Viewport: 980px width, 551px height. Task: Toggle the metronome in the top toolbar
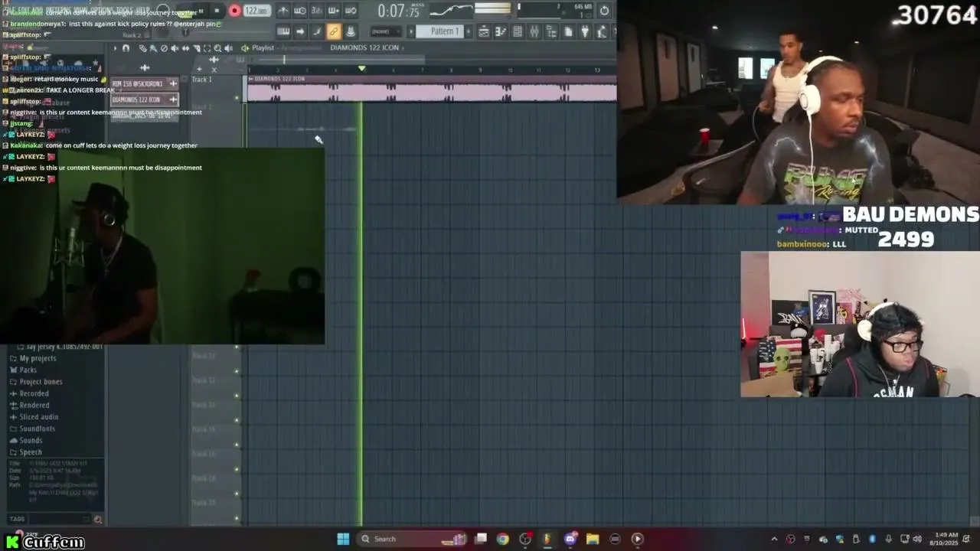(283, 11)
